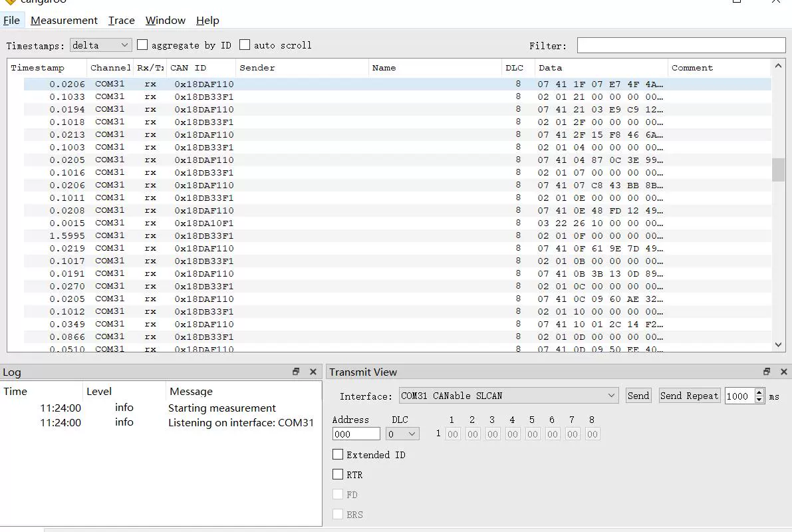Screen dimensions: 792x532
Task: Click the Name column header
Action: pos(434,68)
